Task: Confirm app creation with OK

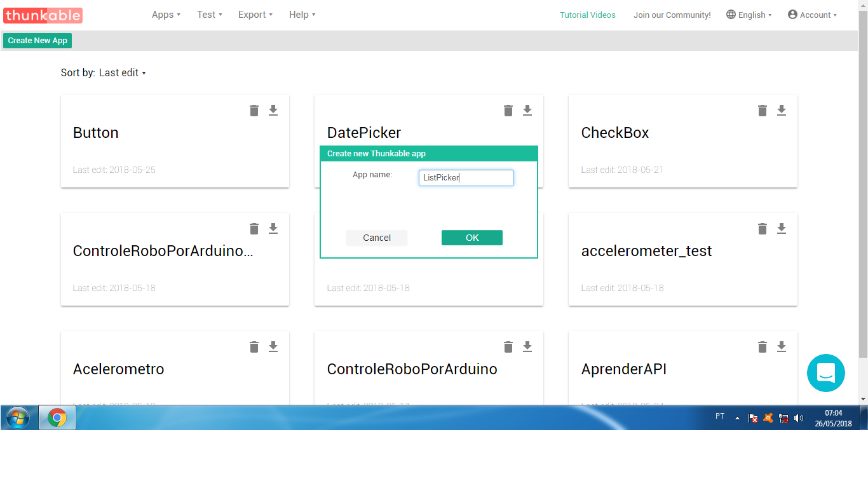Action: click(x=471, y=237)
